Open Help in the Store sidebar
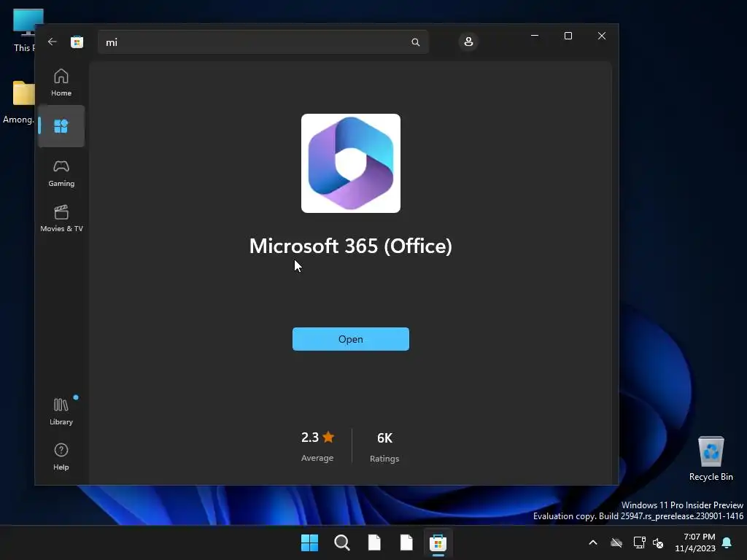The width and height of the screenshot is (747, 560). click(61, 456)
